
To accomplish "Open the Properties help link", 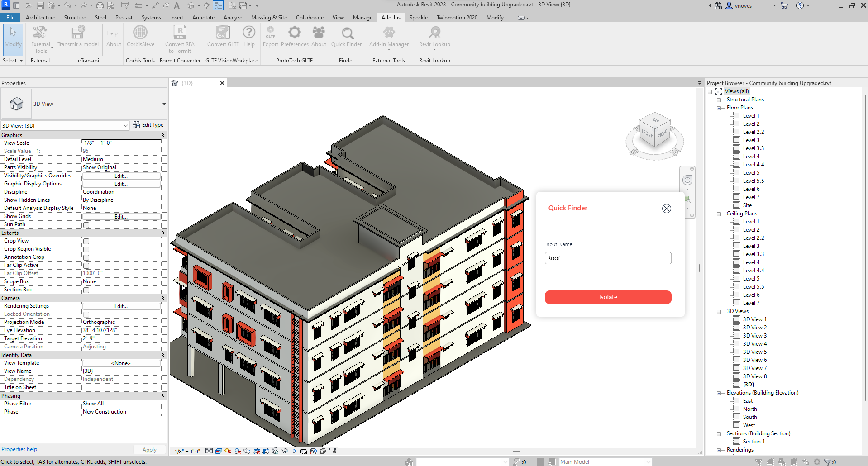I will click(19, 449).
